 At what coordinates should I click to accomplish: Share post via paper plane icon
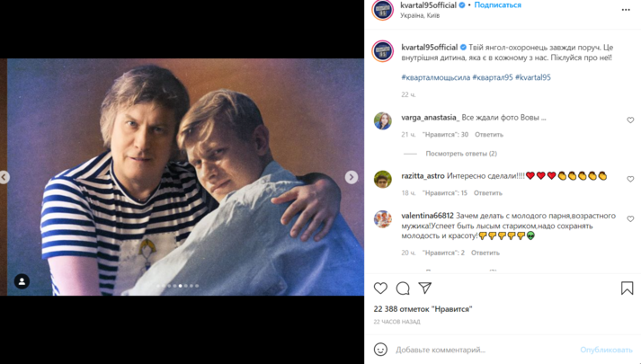(425, 289)
